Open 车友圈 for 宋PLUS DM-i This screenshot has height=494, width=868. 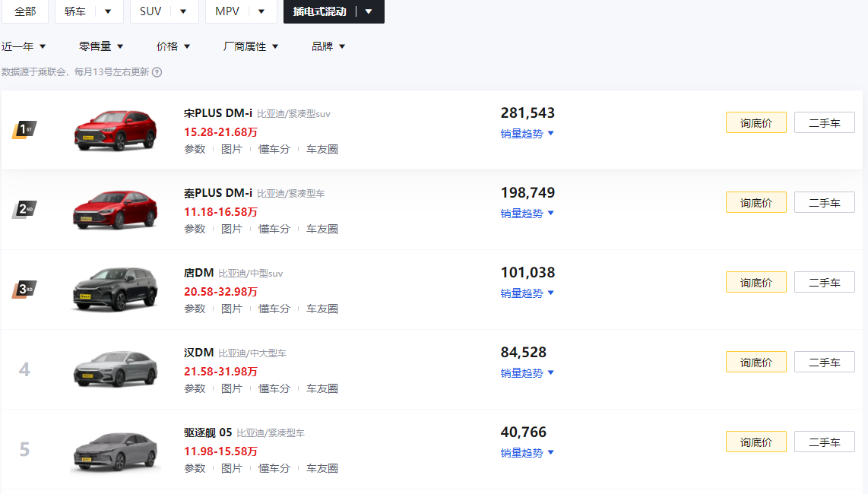[322, 149]
